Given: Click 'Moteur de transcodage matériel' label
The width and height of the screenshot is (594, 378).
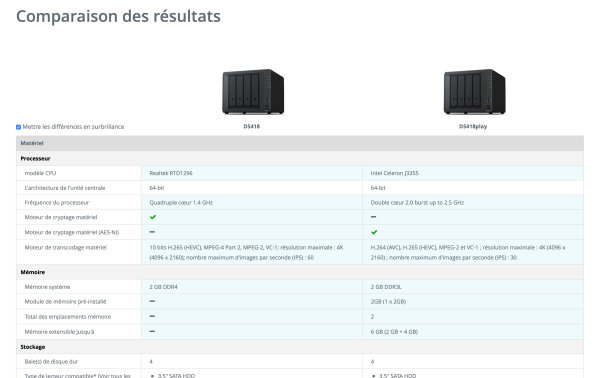Looking at the screenshot, I should 66,247.
